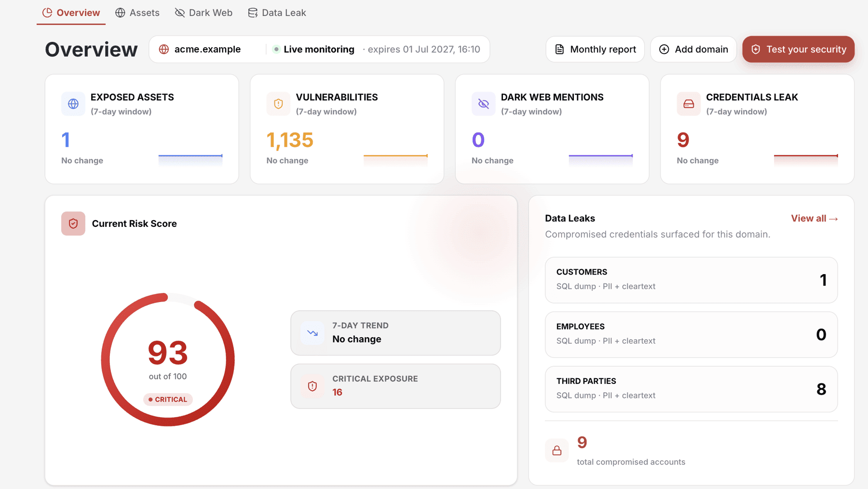868x489 pixels.
Task: Open the THIRD PARTIES data leak row
Action: pos(691,389)
